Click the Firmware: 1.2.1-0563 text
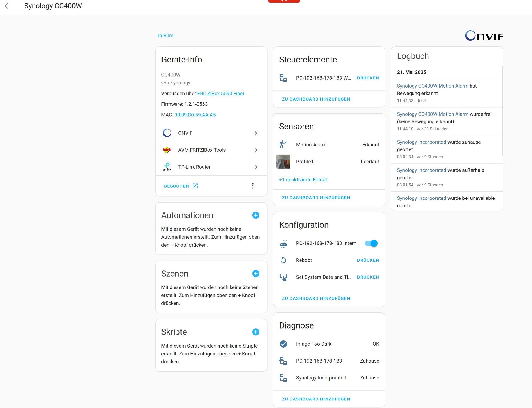Viewport: 532px width, 408px height. click(x=184, y=104)
